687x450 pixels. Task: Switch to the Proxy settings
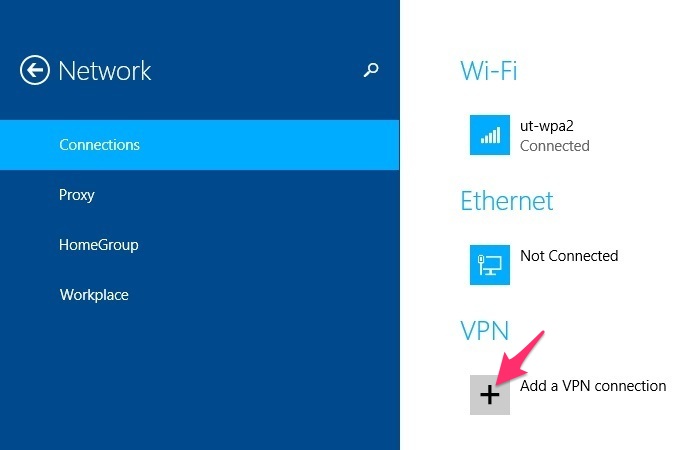[77, 195]
